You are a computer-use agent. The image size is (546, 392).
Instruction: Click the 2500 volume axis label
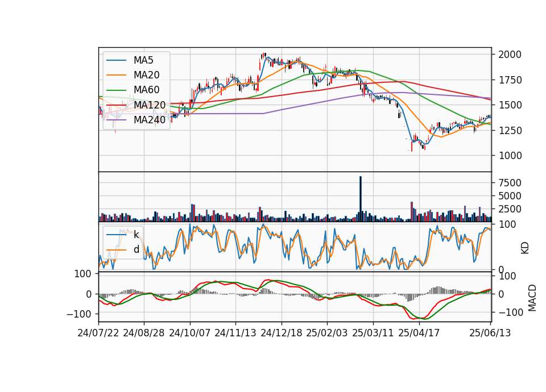click(x=510, y=209)
